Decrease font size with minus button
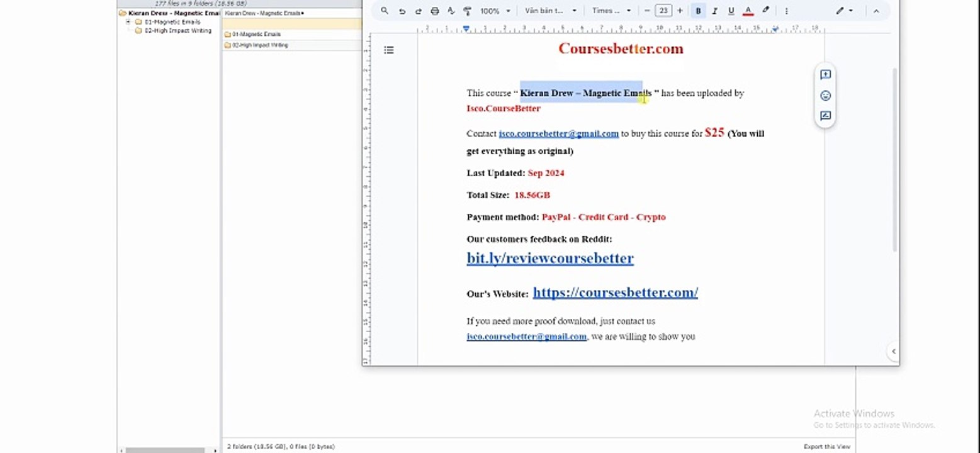 (647, 11)
